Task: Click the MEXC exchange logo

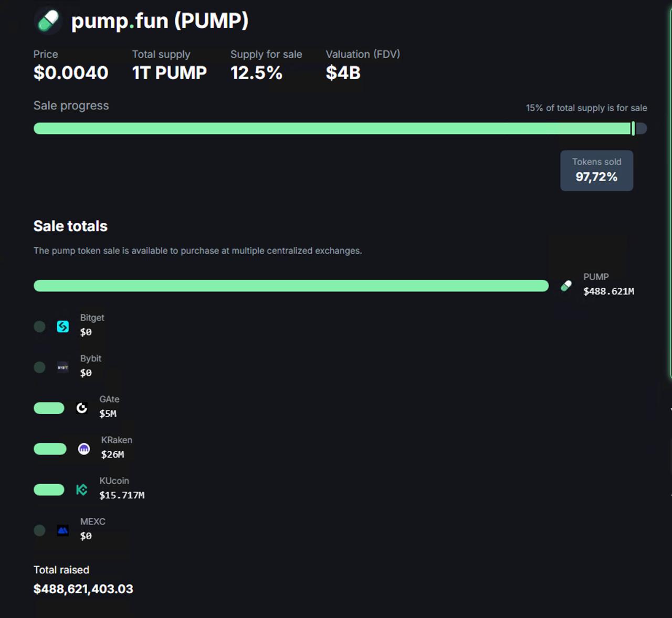Action: (x=63, y=530)
